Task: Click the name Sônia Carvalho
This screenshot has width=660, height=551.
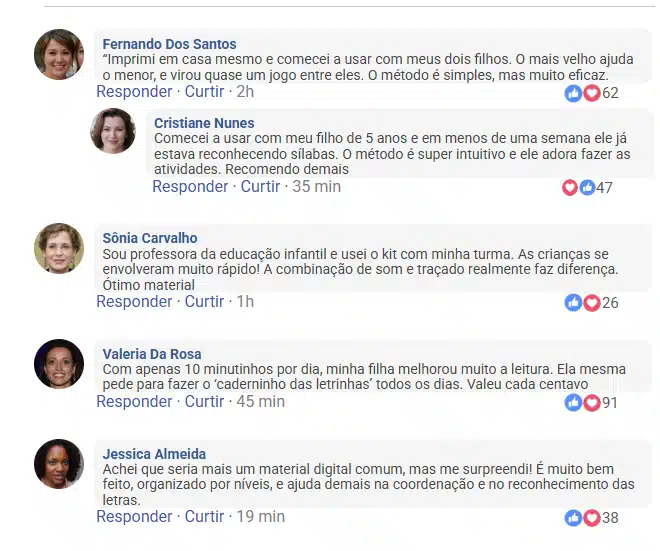Action: tap(150, 238)
